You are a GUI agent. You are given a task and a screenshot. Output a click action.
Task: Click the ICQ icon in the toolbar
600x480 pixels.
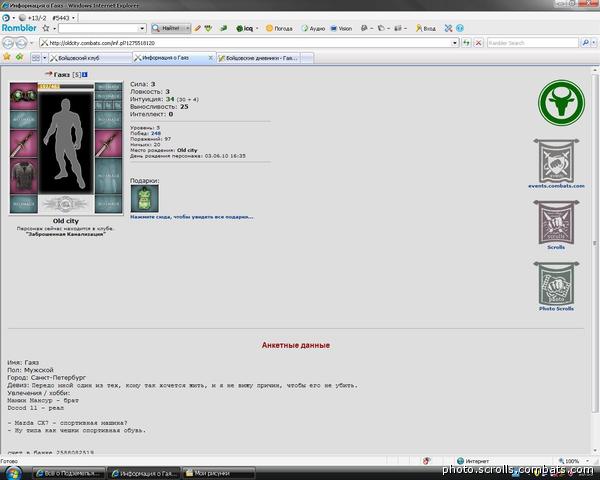click(245, 28)
